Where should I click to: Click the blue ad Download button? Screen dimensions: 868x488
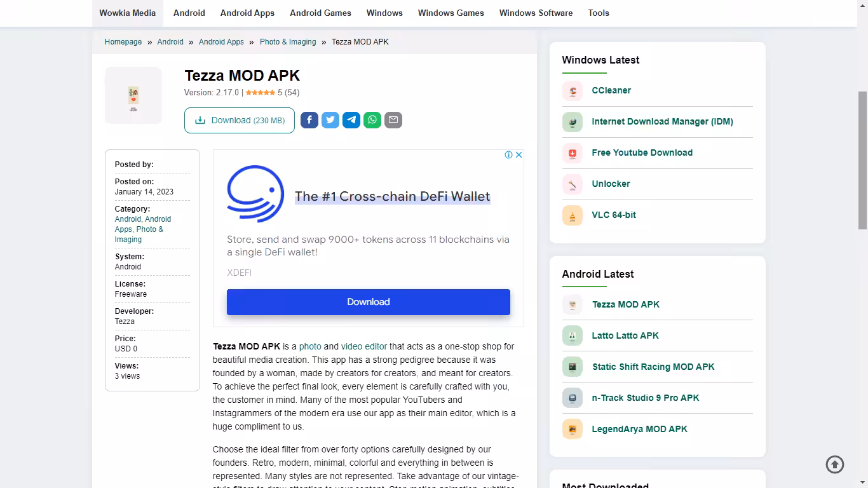tap(369, 302)
